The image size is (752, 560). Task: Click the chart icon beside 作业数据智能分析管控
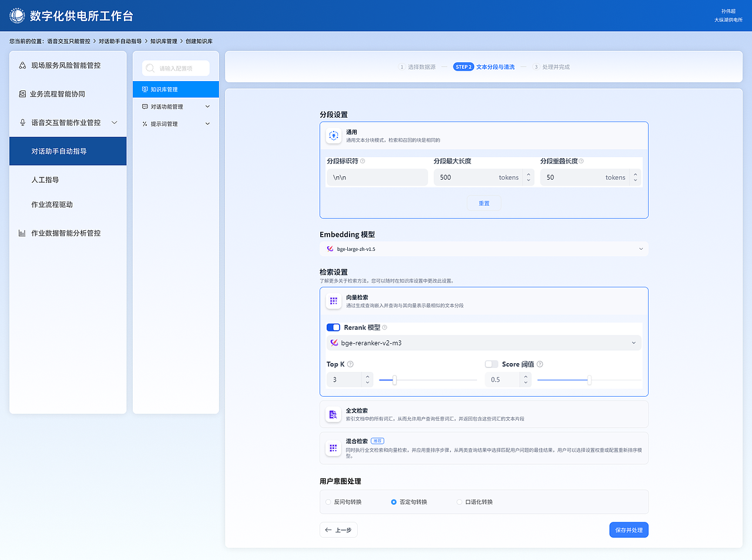(x=22, y=233)
